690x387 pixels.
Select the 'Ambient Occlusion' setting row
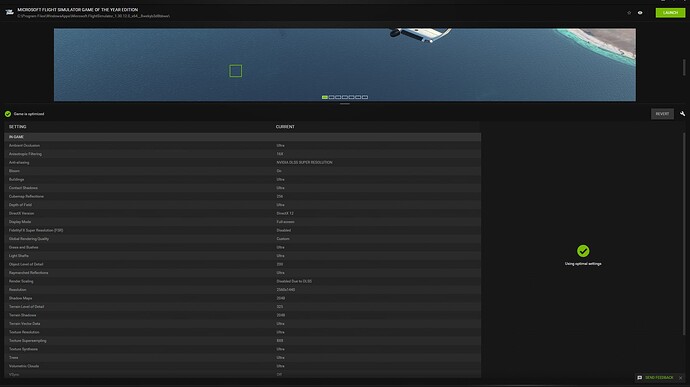point(242,145)
